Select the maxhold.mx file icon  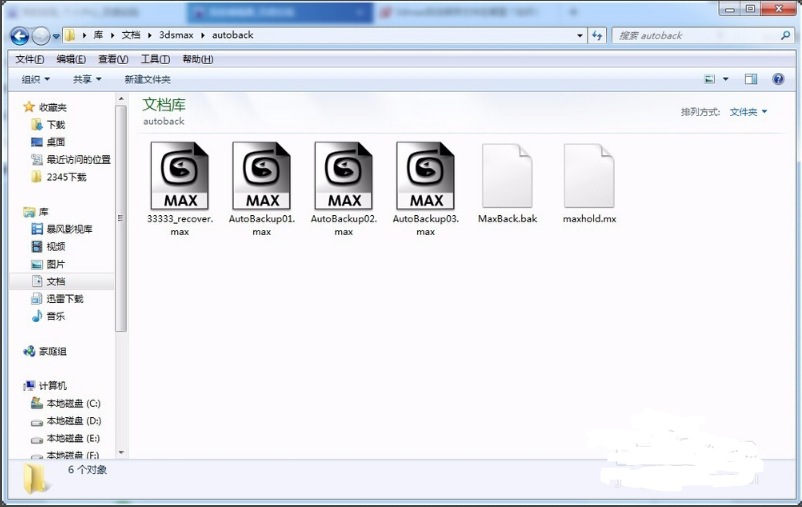point(589,175)
